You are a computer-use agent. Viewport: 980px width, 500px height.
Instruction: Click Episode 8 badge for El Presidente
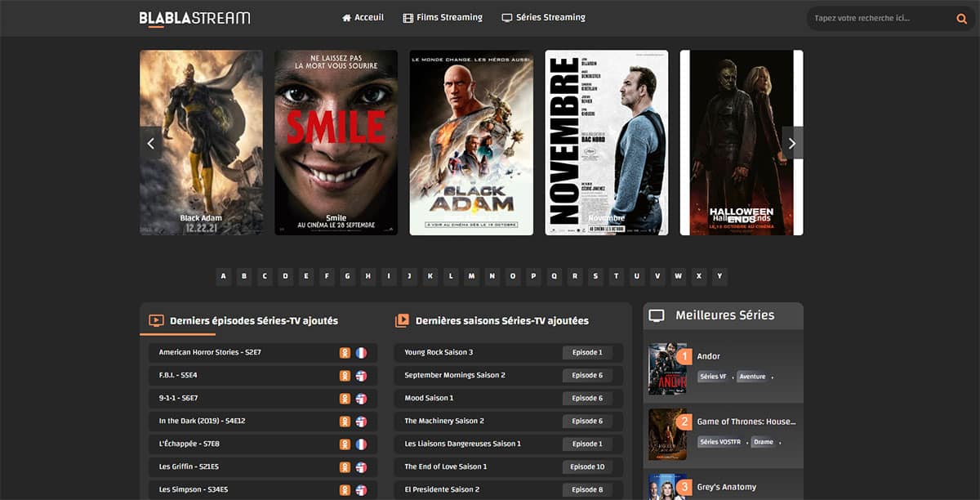coord(586,490)
